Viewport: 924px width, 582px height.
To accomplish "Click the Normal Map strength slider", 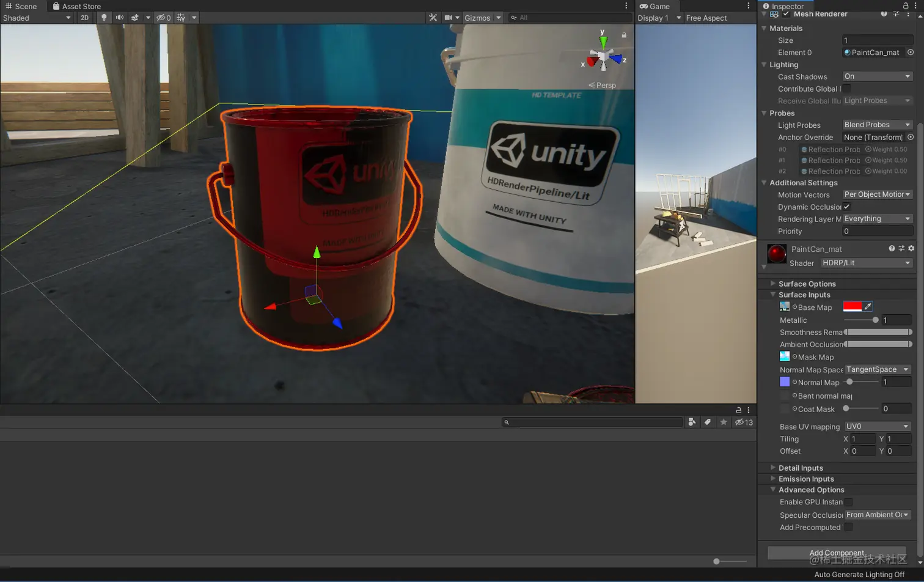I will click(861, 382).
